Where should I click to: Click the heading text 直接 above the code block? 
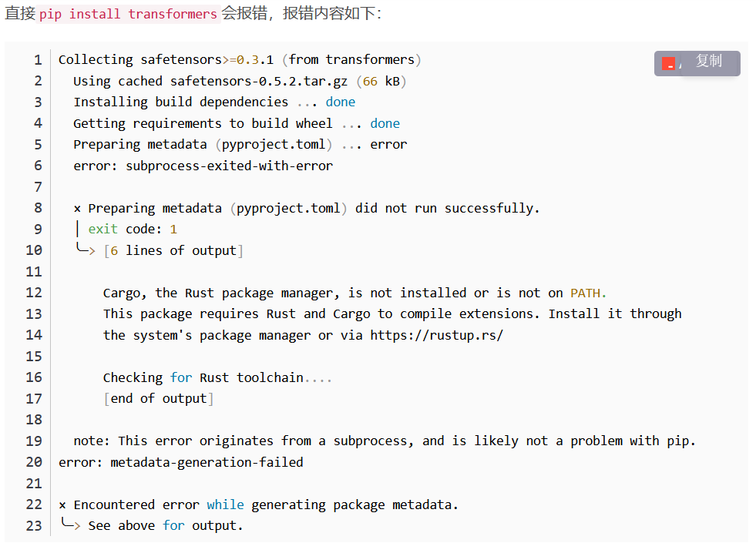click(18, 14)
